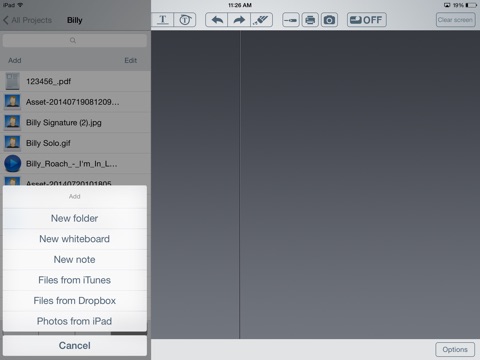Select New note in Add menu
480x360 pixels.
[75, 260]
